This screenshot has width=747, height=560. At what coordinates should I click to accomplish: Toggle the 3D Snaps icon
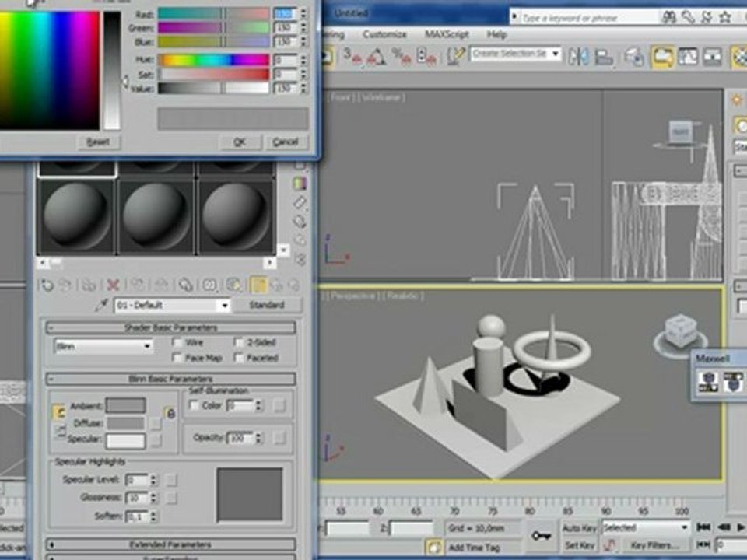coord(352,56)
